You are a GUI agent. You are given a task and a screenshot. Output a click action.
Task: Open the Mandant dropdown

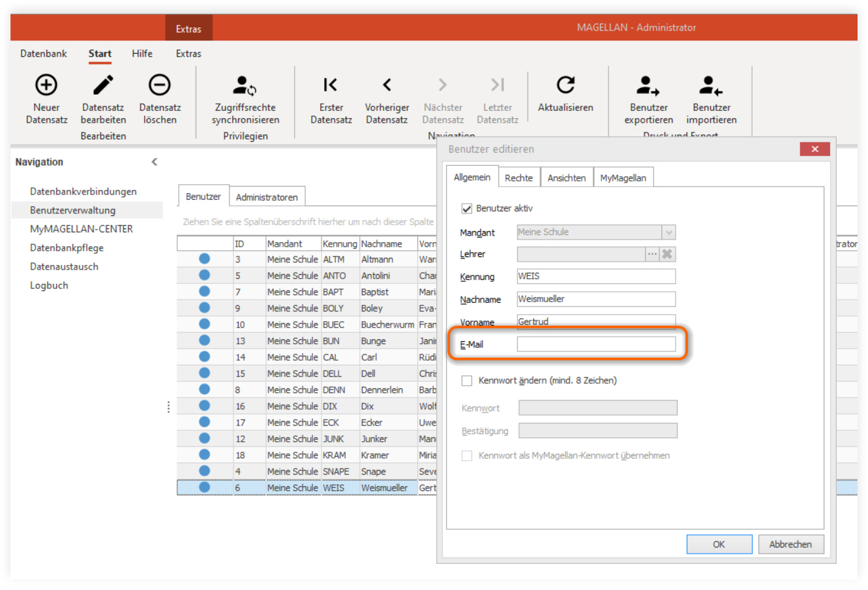[x=668, y=232]
